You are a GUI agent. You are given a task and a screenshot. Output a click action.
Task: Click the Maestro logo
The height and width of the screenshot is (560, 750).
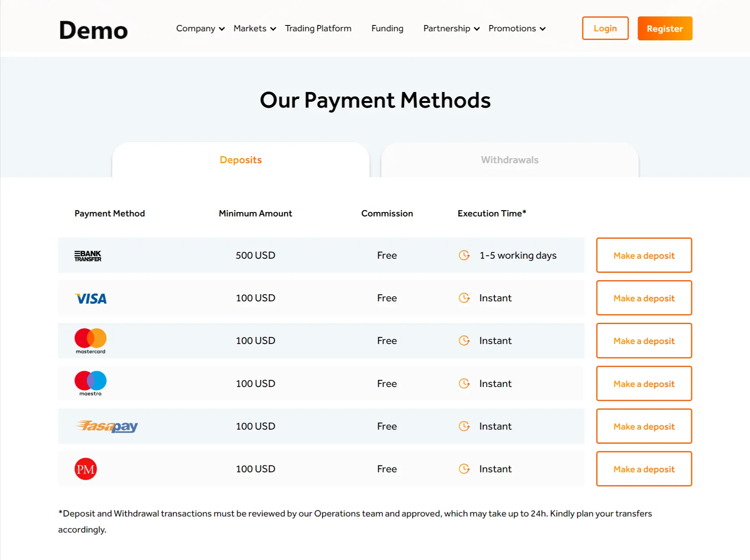point(90,384)
